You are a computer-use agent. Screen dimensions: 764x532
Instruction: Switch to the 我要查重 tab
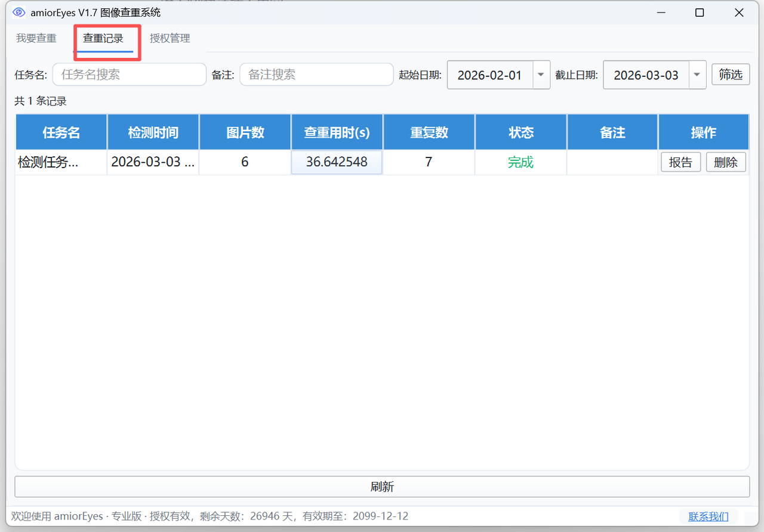pyautogui.click(x=36, y=38)
